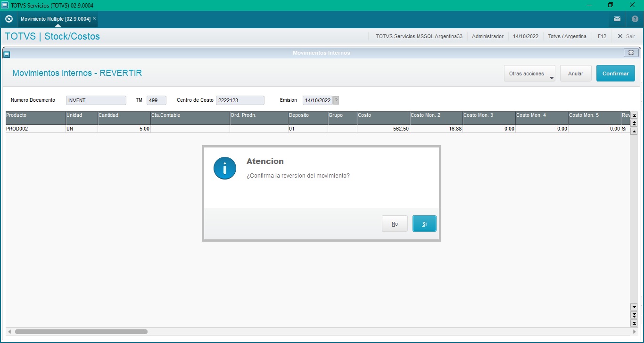This screenshot has width=644, height=343.
Task: Open the mail envelope icon
Action: click(x=617, y=19)
